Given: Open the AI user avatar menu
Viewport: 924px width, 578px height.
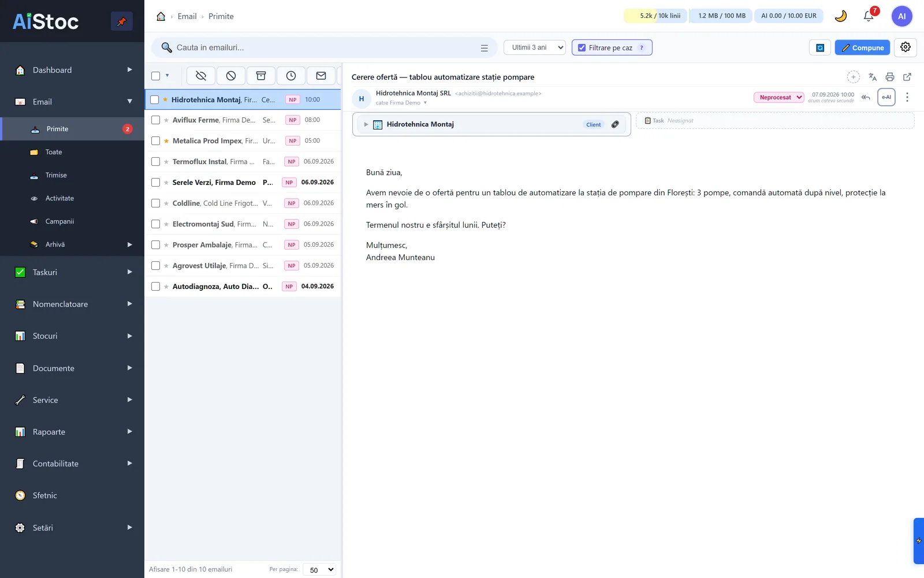Looking at the screenshot, I should pos(902,16).
